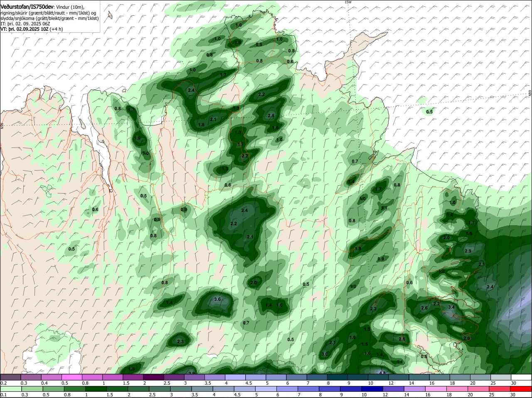Click the 2.8 precipitation value on the map
This screenshot has height=398, width=532.
(271, 115)
